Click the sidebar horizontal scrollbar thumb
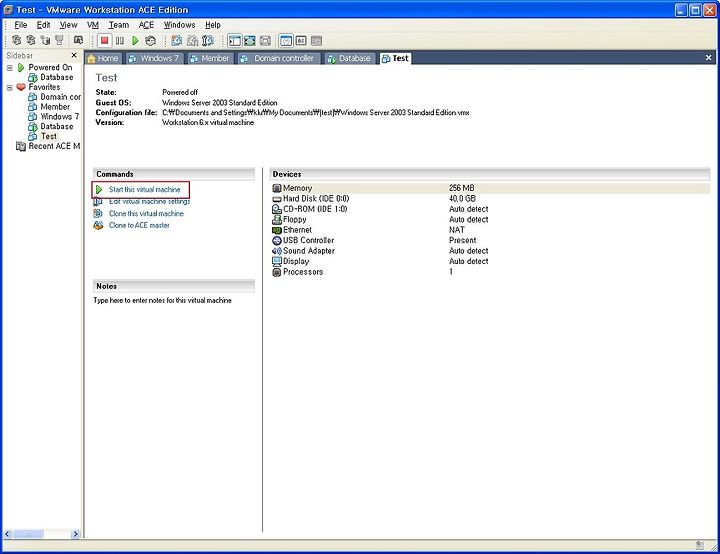The width and height of the screenshot is (720, 554). pyautogui.click(x=28, y=534)
